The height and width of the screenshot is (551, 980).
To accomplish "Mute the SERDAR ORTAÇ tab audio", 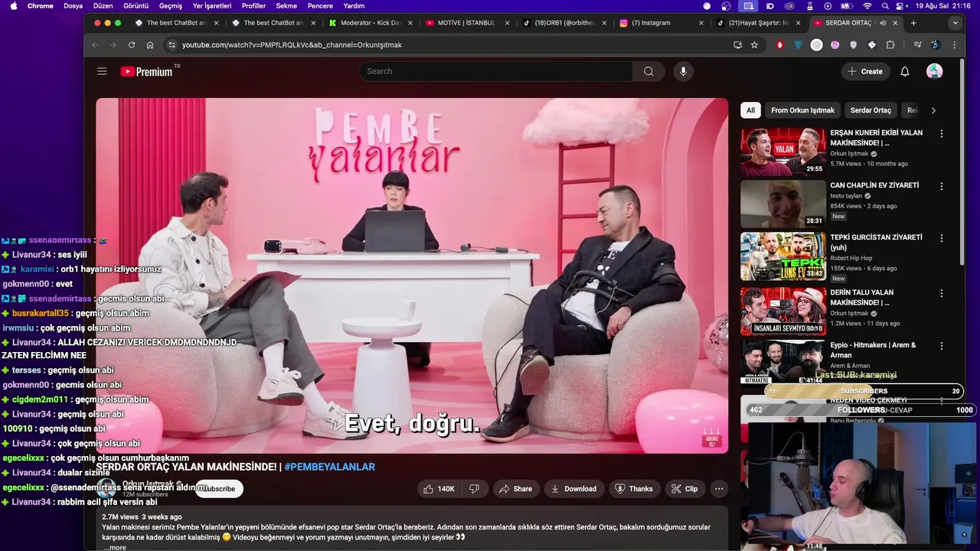I will click(883, 23).
